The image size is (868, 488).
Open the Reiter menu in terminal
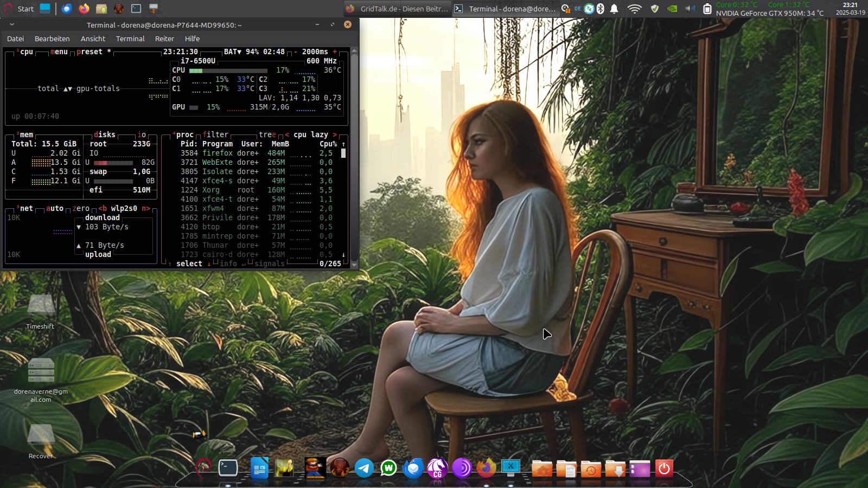164,38
